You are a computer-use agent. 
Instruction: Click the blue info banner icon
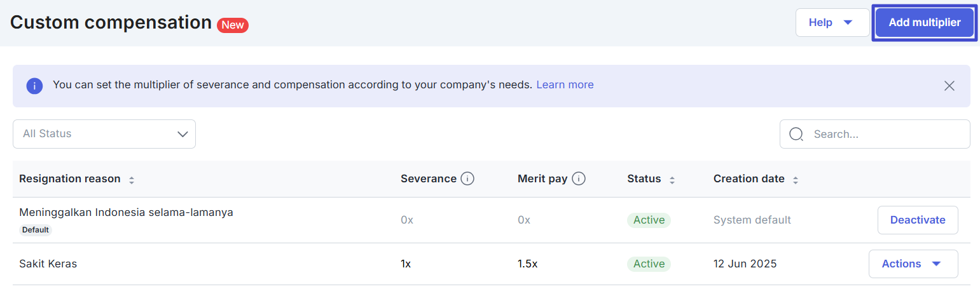coord(34,86)
